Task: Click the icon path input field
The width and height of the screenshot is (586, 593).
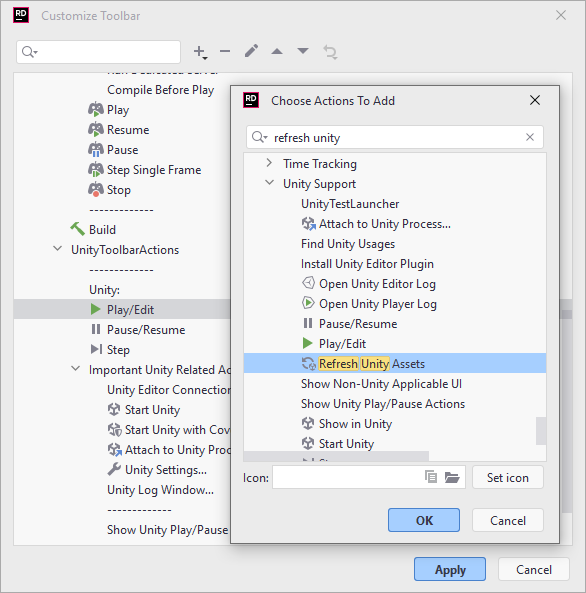Action: (x=346, y=477)
